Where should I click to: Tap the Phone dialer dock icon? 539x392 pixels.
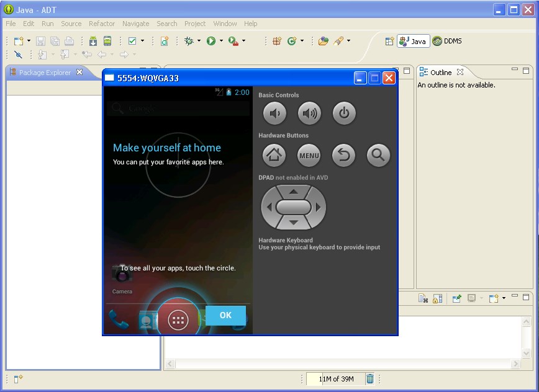coord(119,319)
